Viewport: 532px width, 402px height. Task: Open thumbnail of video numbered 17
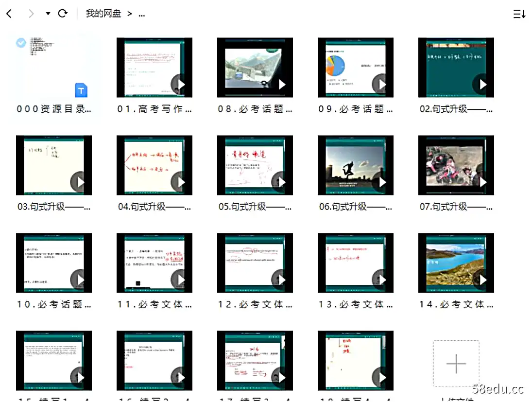click(x=255, y=361)
